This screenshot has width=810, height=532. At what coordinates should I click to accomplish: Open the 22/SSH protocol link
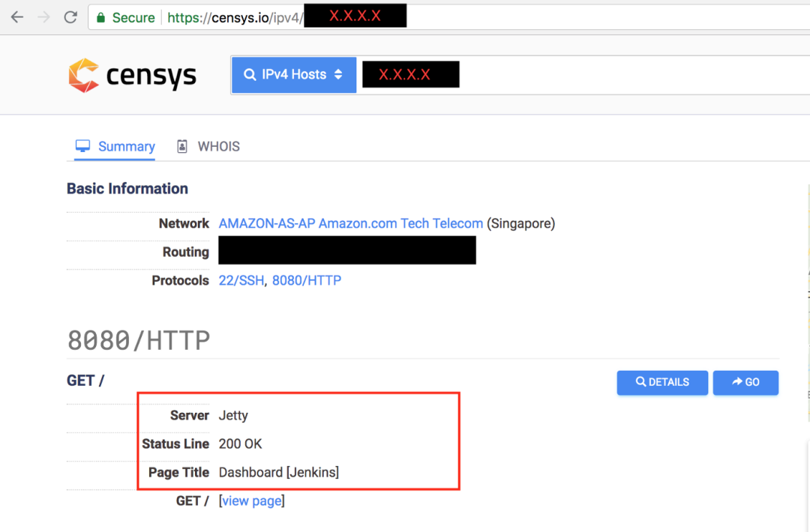click(x=241, y=280)
